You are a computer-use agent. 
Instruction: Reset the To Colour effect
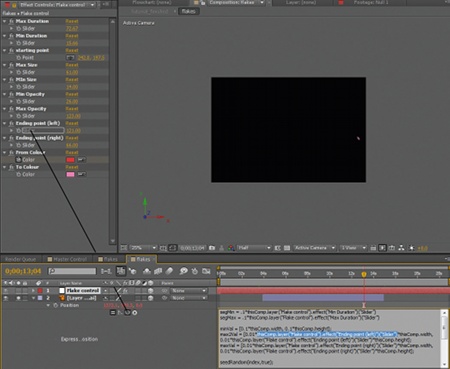[72, 167]
